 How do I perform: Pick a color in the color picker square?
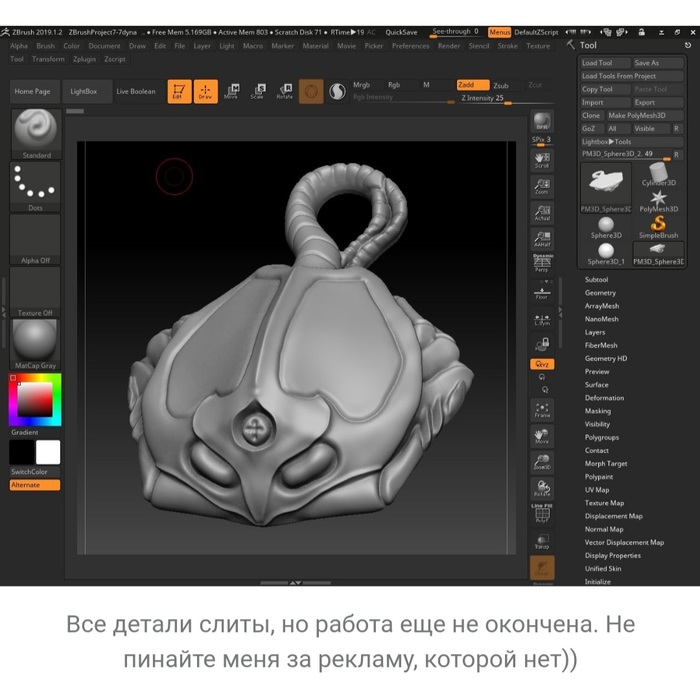tap(35, 398)
